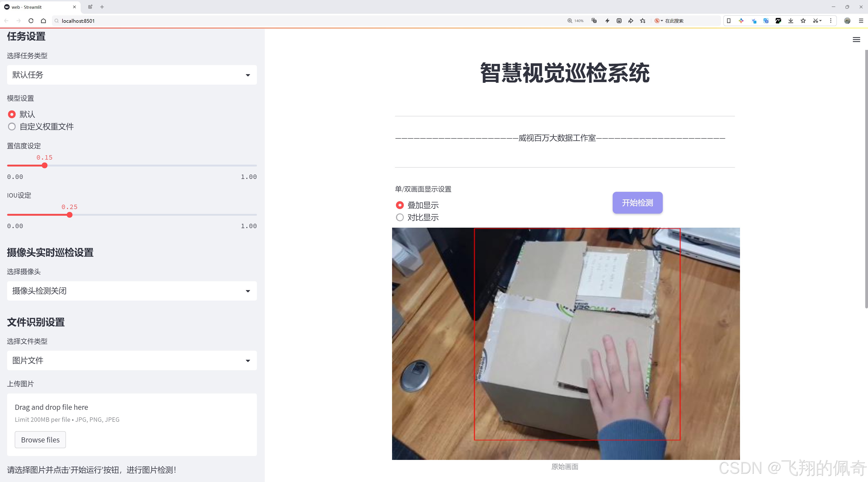Open the browser profile avatar
The width and height of the screenshot is (868, 482).
click(x=847, y=20)
